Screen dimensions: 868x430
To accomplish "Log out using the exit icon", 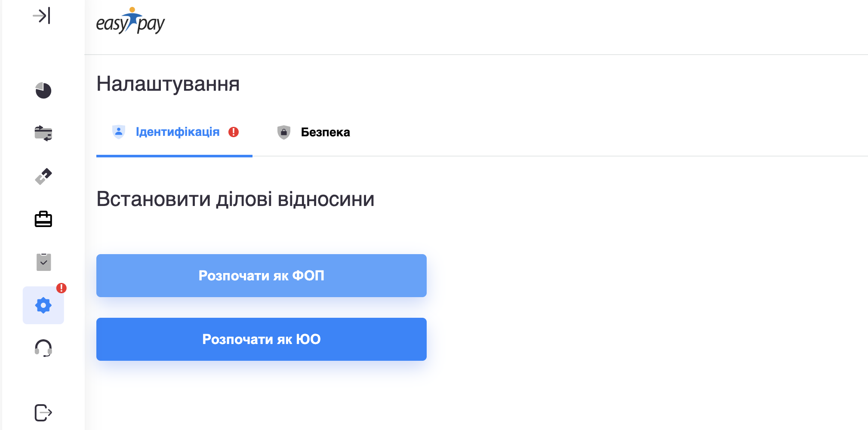I will [43, 413].
